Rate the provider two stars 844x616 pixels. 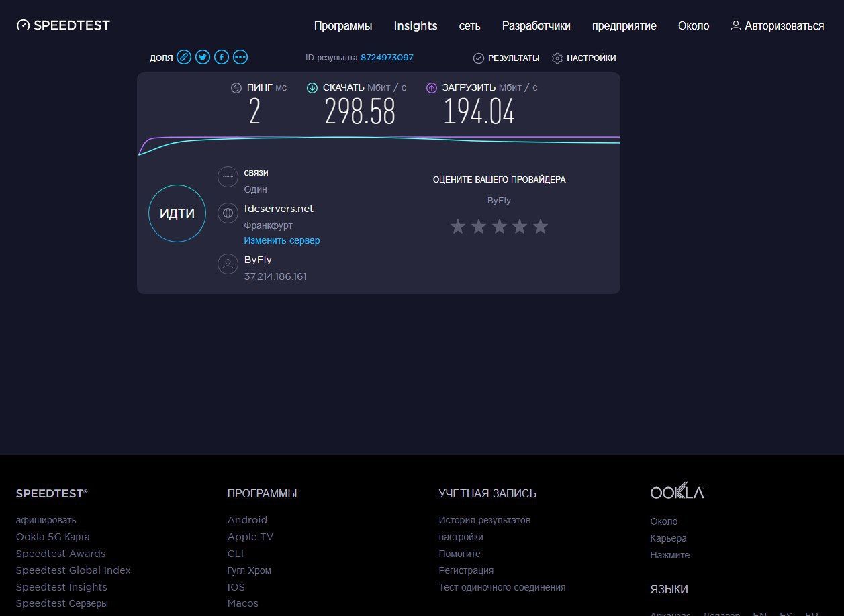click(x=479, y=227)
